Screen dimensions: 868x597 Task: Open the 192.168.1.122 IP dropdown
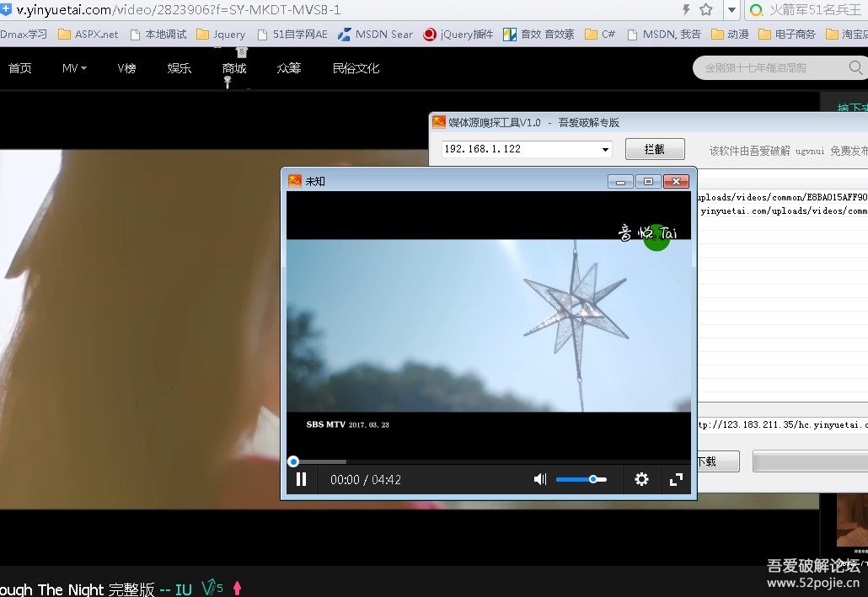click(x=605, y=149)
